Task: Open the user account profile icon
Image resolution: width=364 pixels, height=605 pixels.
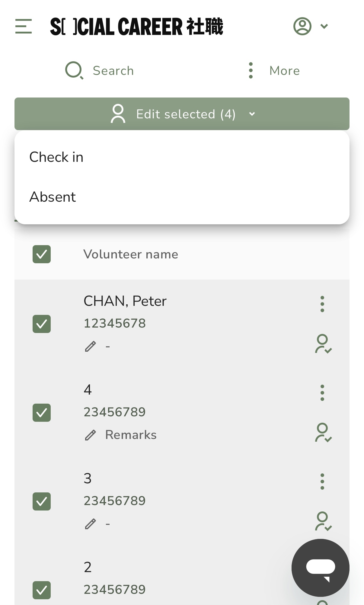Action: click(x=302, y=26)
